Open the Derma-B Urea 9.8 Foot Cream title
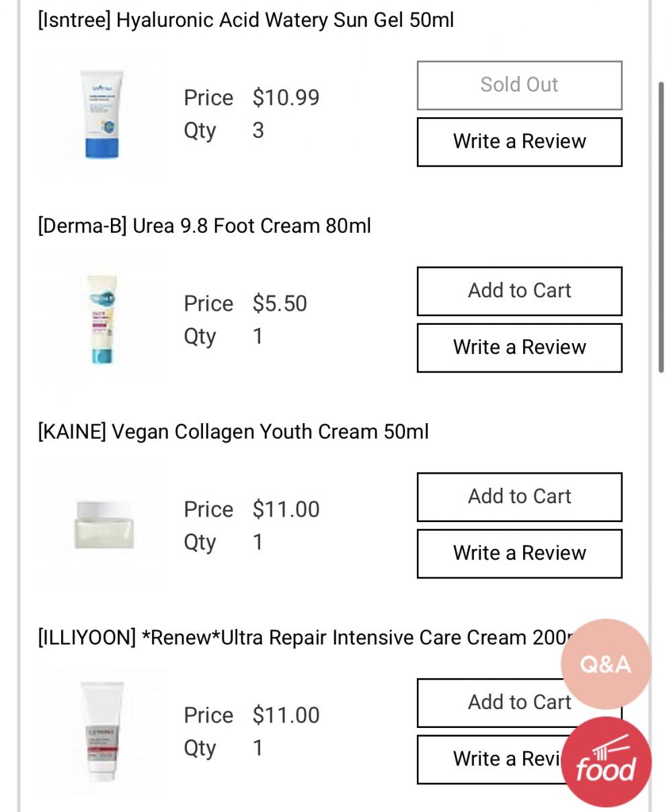The image size is (669, 812). point(204,226)
